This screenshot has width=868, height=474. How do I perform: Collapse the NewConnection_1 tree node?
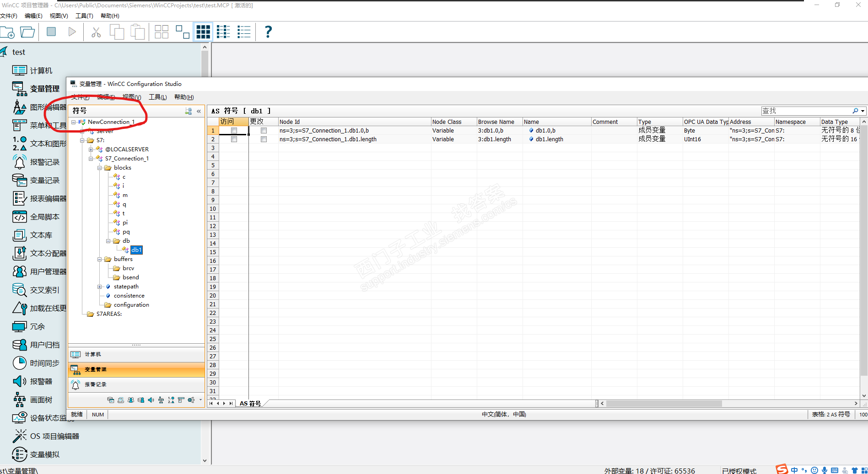74,122
